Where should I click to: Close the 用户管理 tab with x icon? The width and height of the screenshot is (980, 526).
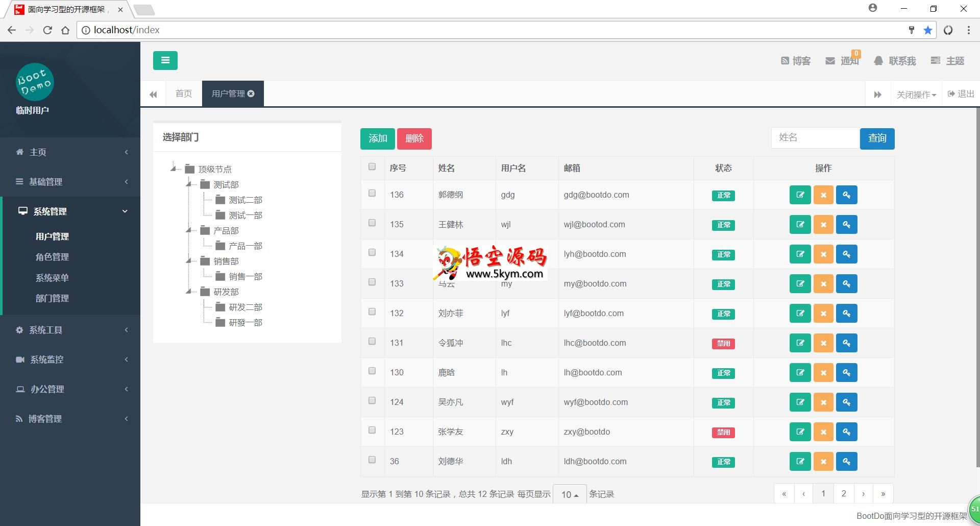251,93
